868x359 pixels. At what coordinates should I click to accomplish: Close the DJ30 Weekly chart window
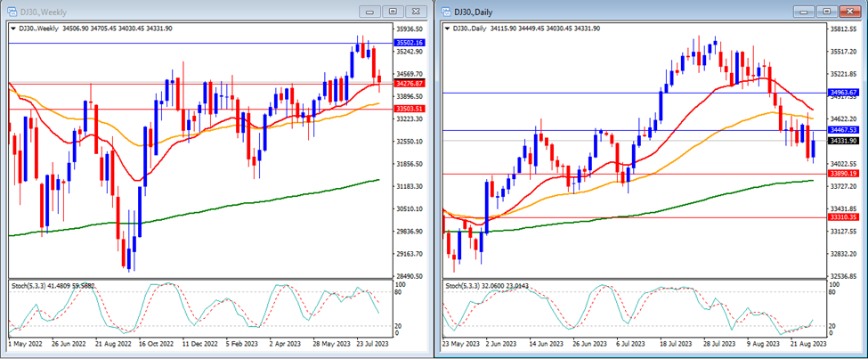417,12
